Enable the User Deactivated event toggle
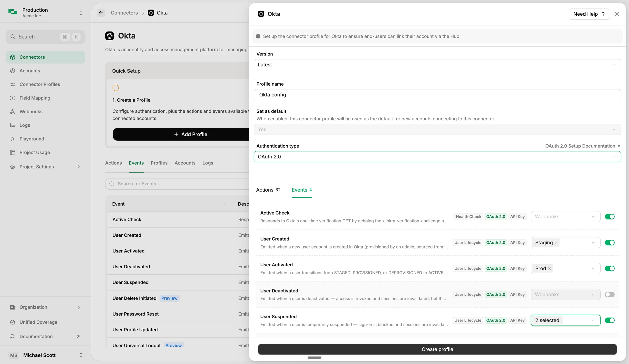Screen dimensions: 629x364 [609, 295]
